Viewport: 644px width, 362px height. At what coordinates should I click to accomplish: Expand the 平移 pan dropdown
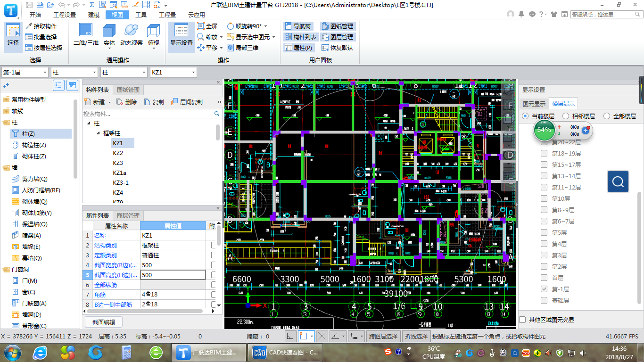(222, 48)
